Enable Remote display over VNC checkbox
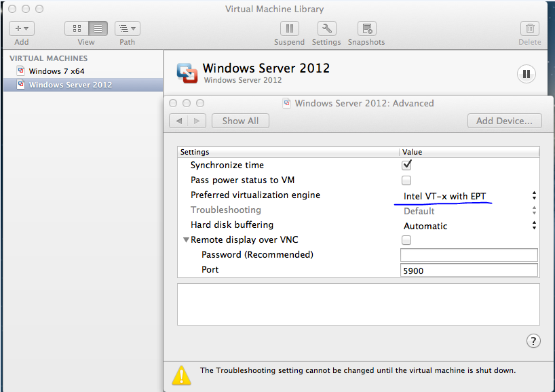The height and width of the screenshot is (392, 555). coord(406,240)
